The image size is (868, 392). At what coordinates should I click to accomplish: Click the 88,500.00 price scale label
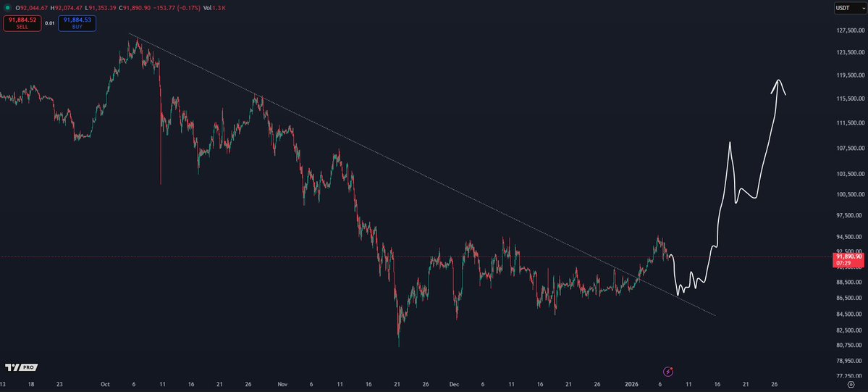(x=849, y=282)
